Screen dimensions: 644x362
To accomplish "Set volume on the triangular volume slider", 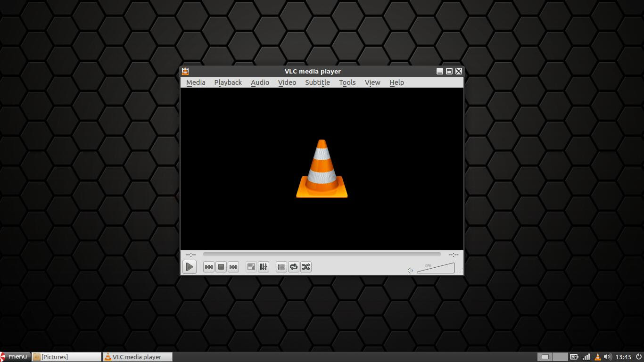I will coord(436,268).
